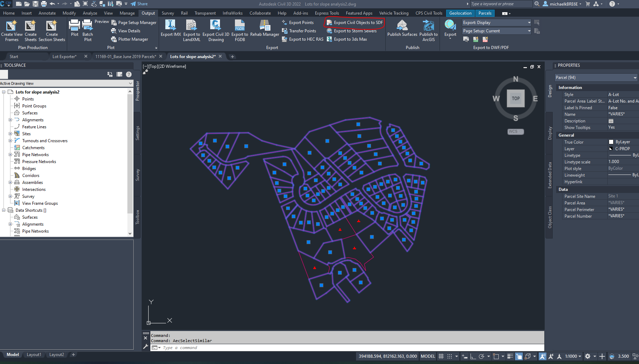Open the Export to FGDB tool
The height and width of the screenshot is (364, 639).
239,31
